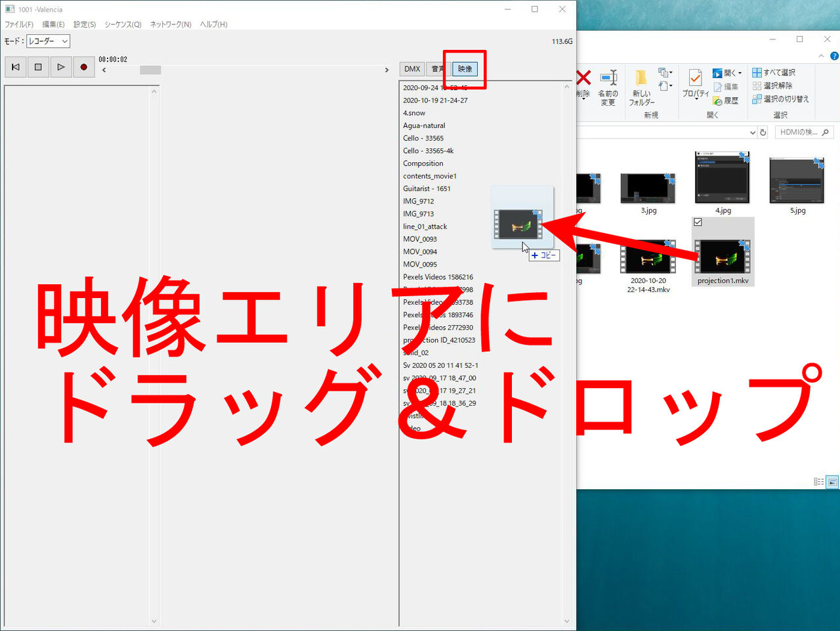Viewport: 840px width, 631px height.
Task: Open 新しいフォルダー to create a folder
Action: (x=640, y=86)
